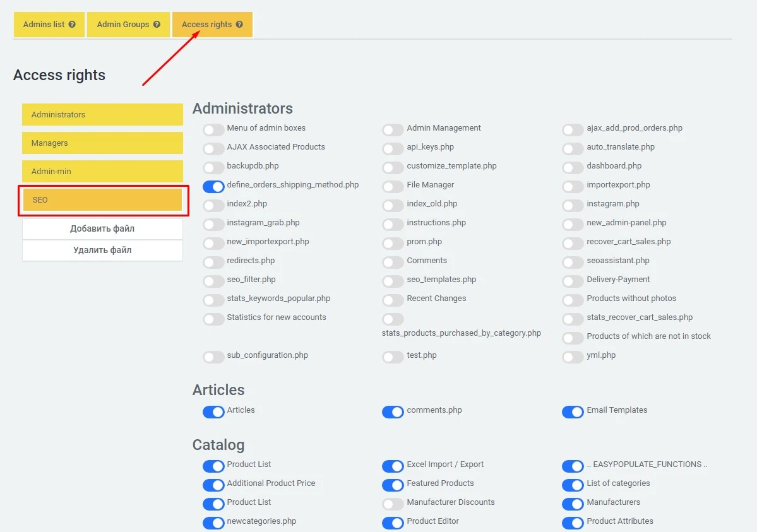Screen dimensions: 757x532
Task: Select the Administrators group in sidebar
Action: coord(102,114)
